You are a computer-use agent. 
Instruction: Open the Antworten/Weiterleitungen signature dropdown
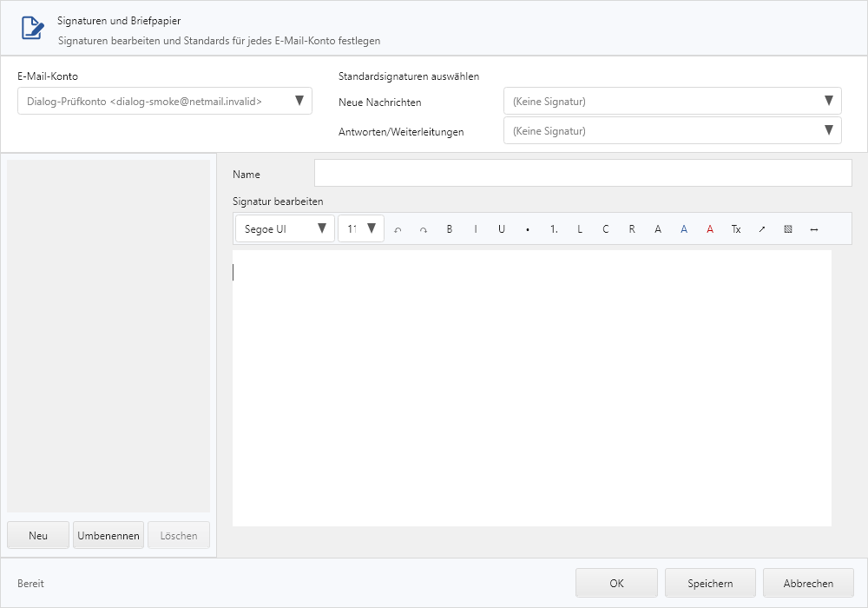coord(673,130)
